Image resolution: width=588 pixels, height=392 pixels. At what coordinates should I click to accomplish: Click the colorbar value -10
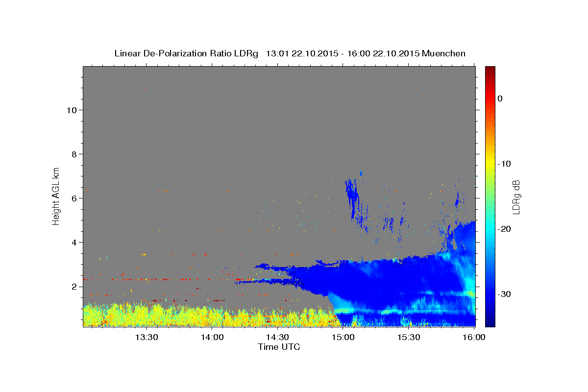(x=505, y=164)
